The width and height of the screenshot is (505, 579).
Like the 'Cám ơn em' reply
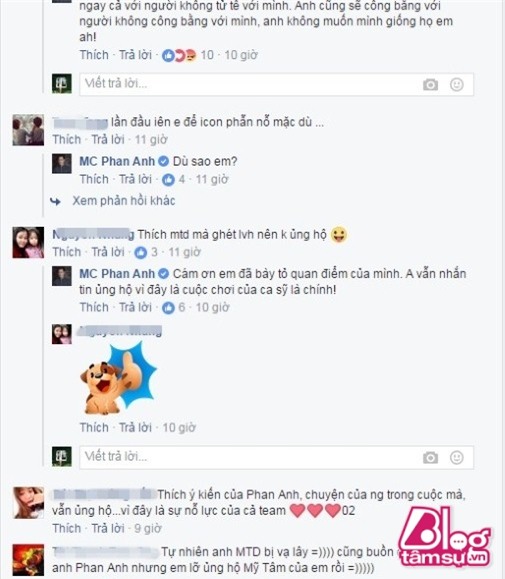[x=94, y=307]
